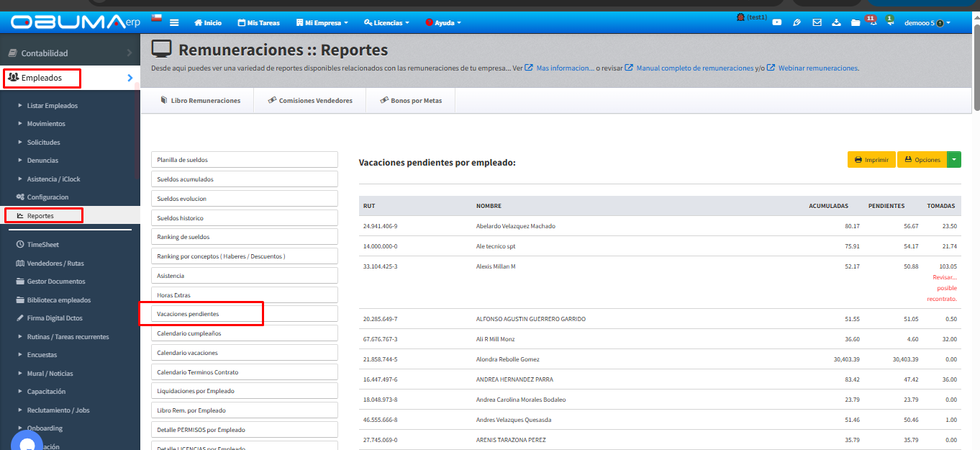Open Solicitudes in sidebar
The image size is (980, 450).
pyautogui.click(x=43, y=143)
